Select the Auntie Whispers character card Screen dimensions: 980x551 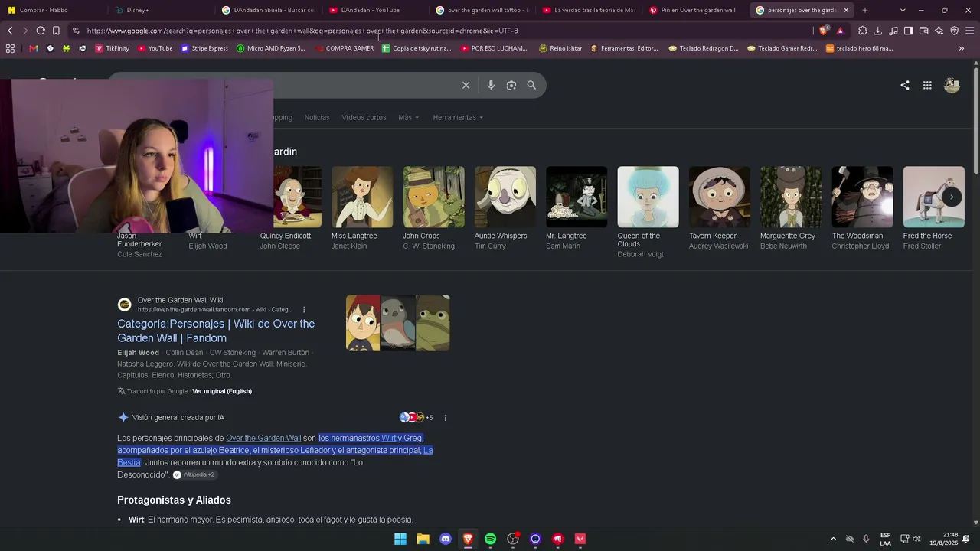pyautogui.click(x=505, y=208)
